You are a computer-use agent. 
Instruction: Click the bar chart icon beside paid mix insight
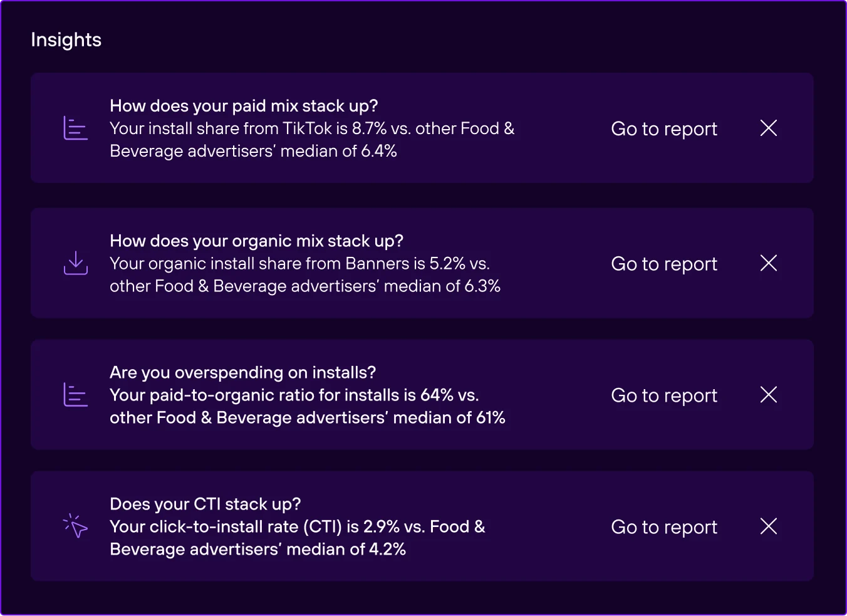tap(75, 128)
